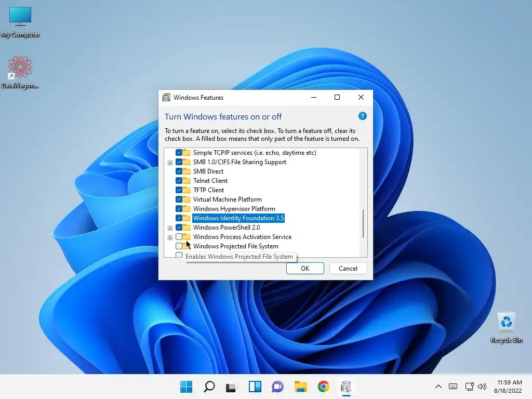Uncheck Windows Identity Foundation 3.5 checkbox

pyautogui.click(x=179, y=218)
